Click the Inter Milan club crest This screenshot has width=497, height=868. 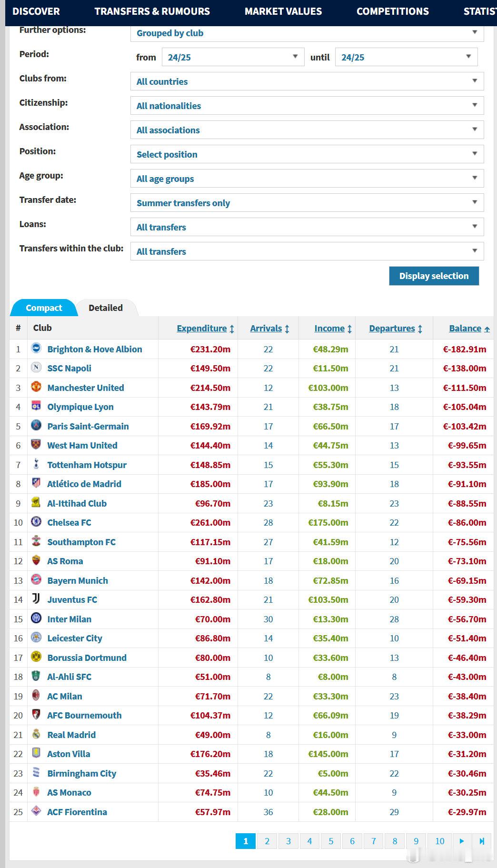click(x=36, y=618)
